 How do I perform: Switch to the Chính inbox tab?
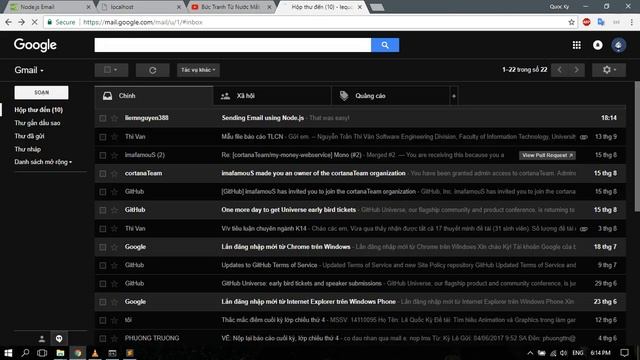154,96
